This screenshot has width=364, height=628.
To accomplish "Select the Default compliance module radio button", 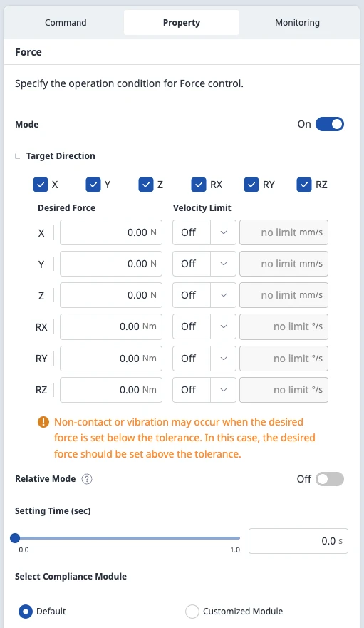I will [x=25, y=612].
